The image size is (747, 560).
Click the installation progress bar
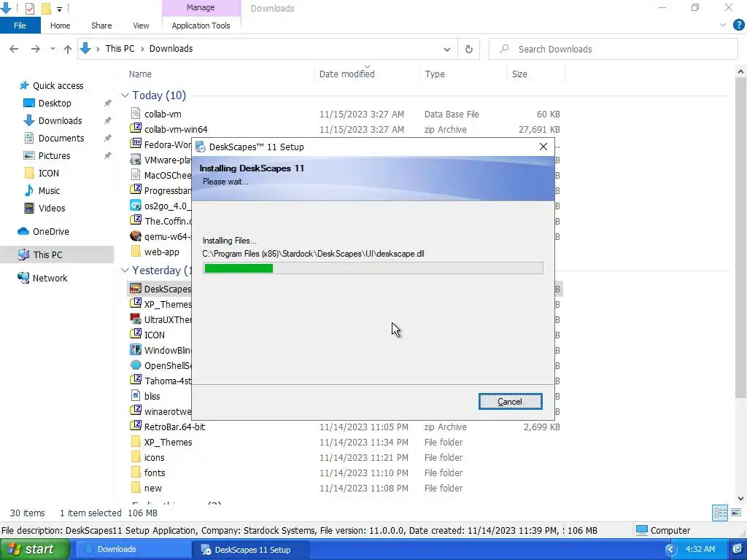[x=373, y=268]
